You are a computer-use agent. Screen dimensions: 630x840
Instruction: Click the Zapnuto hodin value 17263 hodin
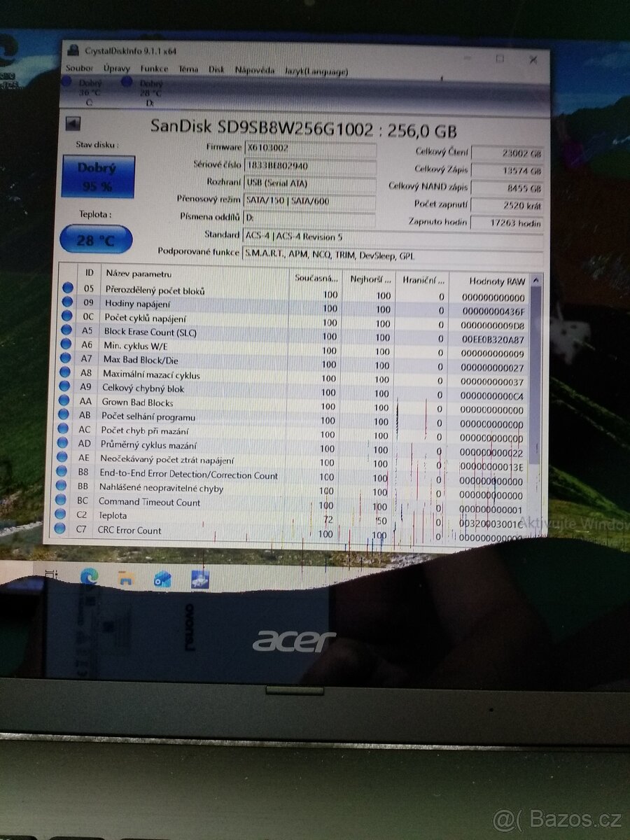[507, 223]
